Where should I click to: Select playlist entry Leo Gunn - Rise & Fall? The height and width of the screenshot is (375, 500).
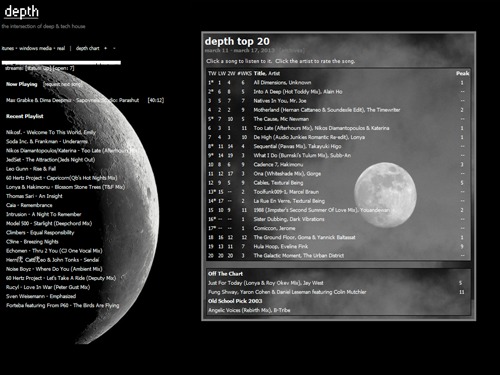click(31, 169)
